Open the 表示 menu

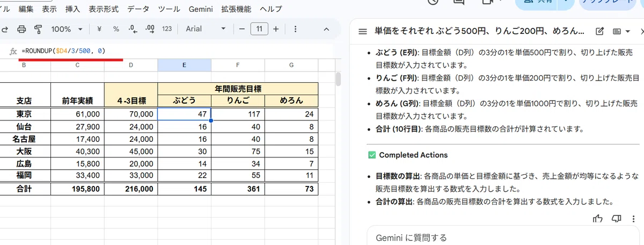coord(49,10)
